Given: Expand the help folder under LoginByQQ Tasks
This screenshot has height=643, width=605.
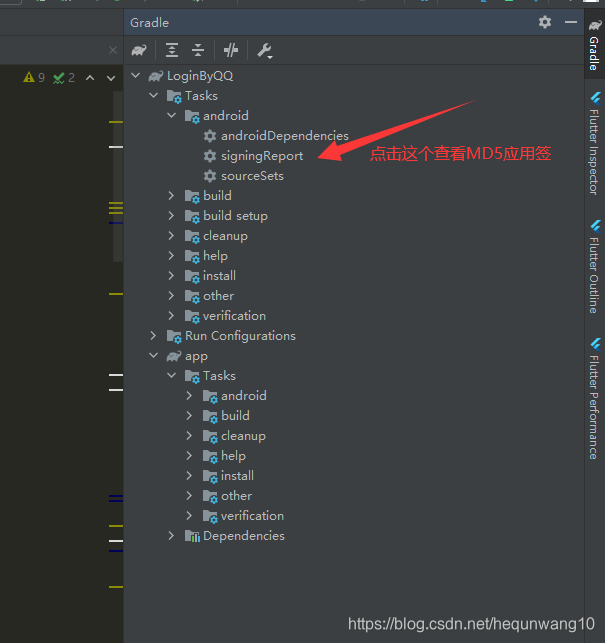Looking at the screenshot, I should [x=171, y=255].
